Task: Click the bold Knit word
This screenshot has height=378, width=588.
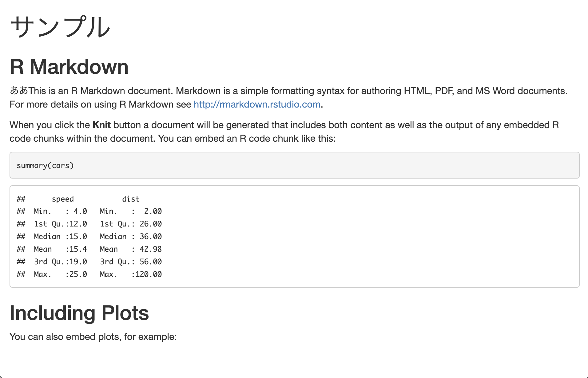Action: (x=101, y=125)
